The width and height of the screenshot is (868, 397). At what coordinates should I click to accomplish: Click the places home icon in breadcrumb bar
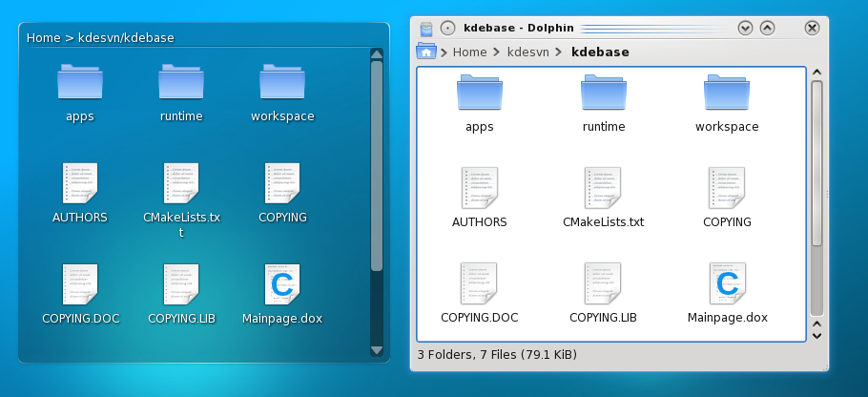[x=425, y=52]
